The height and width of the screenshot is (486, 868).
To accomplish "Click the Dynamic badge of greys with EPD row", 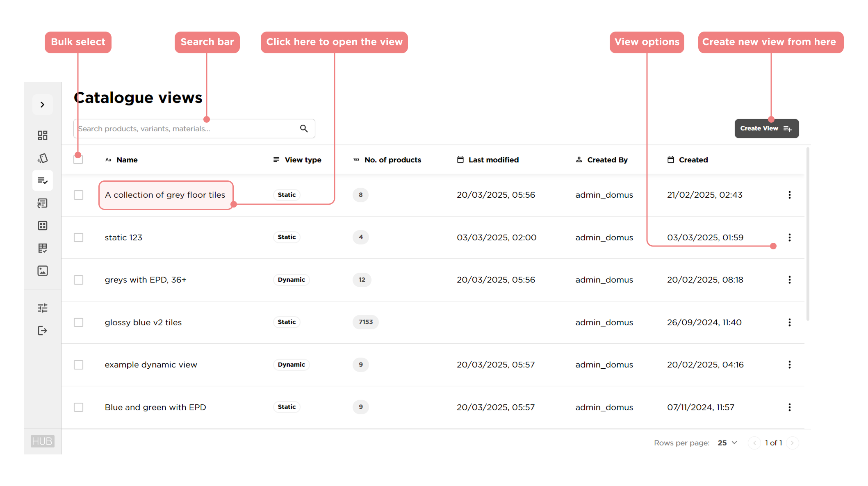I will click(291, 280).
